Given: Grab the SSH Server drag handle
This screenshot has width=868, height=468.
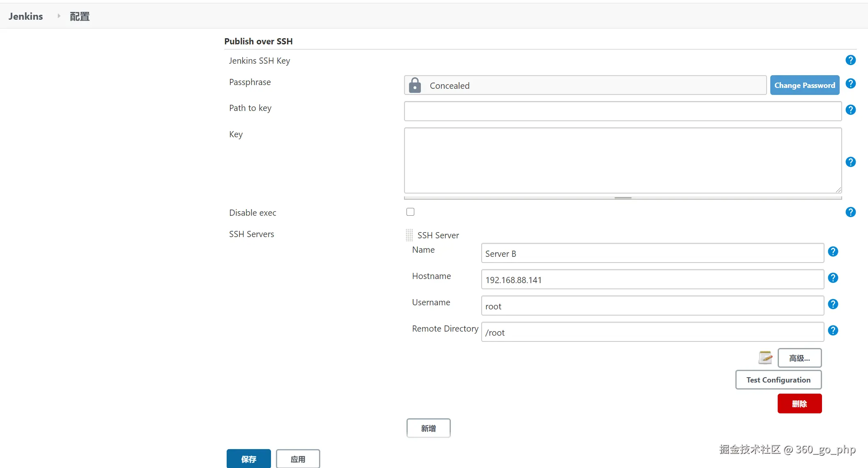Looking at the screenshot, I should pos(409,235).
